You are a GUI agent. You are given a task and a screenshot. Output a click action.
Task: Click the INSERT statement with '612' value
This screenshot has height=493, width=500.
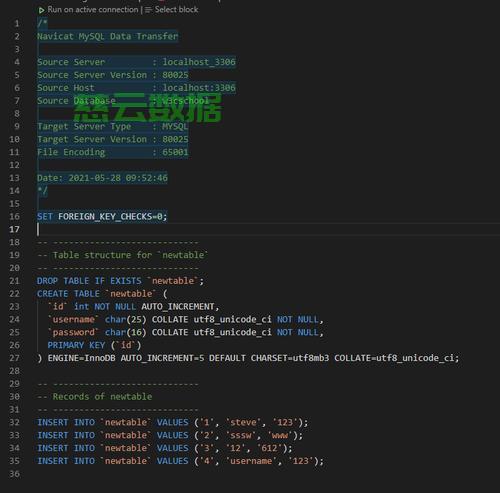165,448
